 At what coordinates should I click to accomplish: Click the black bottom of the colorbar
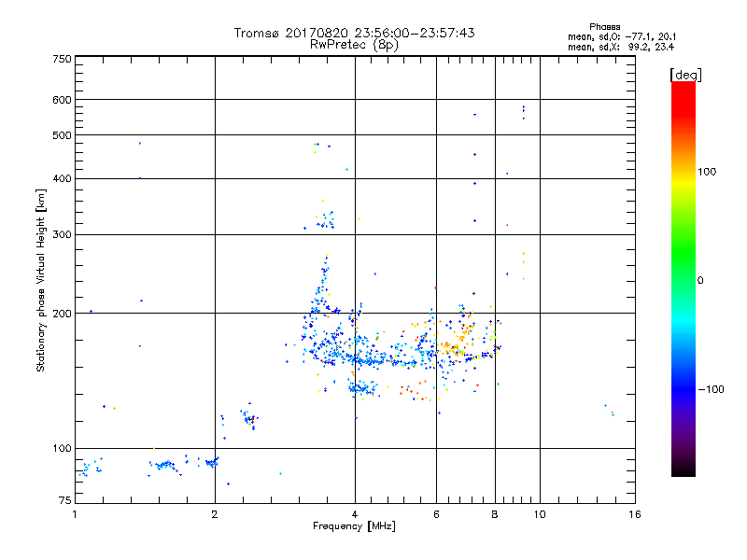pos(684,469)
